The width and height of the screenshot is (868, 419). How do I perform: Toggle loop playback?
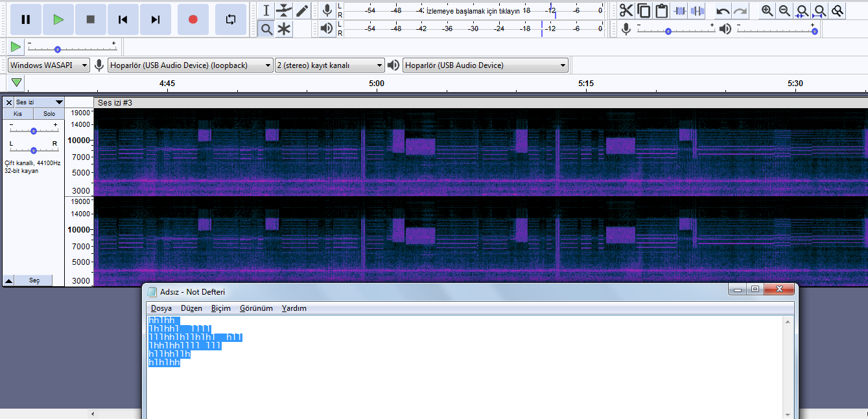pos(231,19)
